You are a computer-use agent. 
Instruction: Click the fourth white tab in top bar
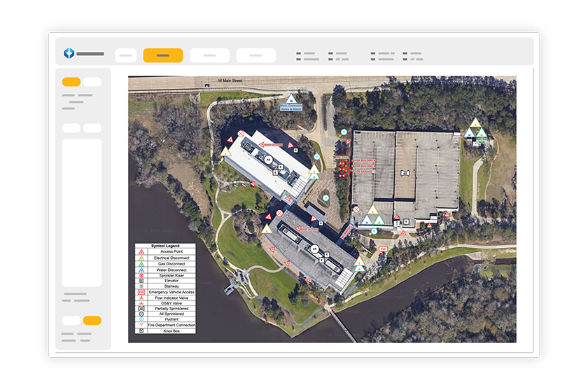coord(255,55)
